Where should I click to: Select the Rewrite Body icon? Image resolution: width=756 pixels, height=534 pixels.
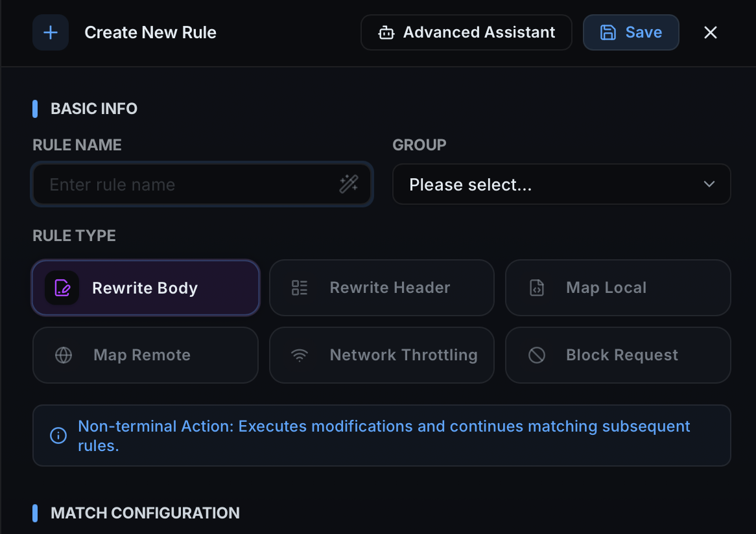click(x=62, y=287)
